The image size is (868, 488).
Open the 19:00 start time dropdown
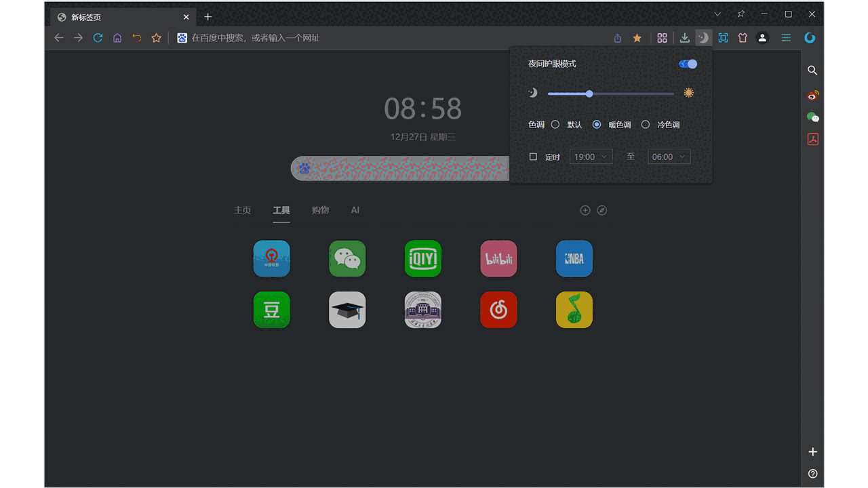pos(591,156)
